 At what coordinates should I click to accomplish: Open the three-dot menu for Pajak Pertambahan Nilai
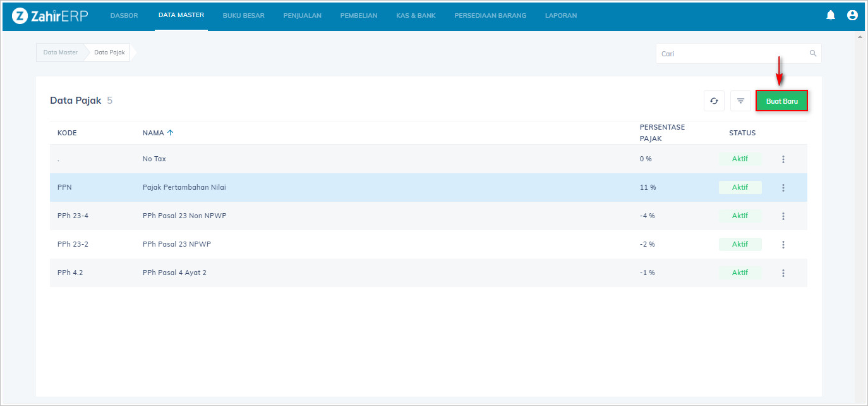point(783,188)
